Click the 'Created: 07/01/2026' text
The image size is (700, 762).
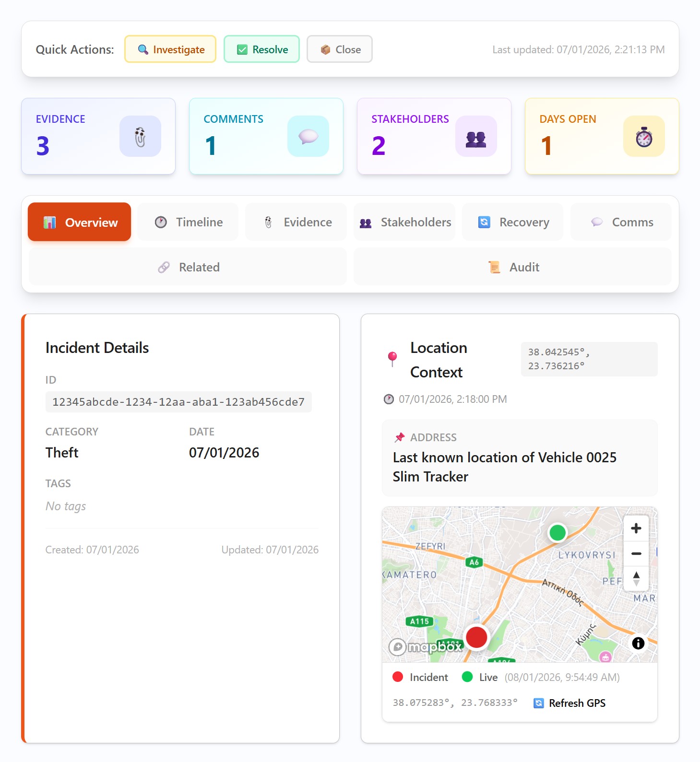click(x=92, y=550)
